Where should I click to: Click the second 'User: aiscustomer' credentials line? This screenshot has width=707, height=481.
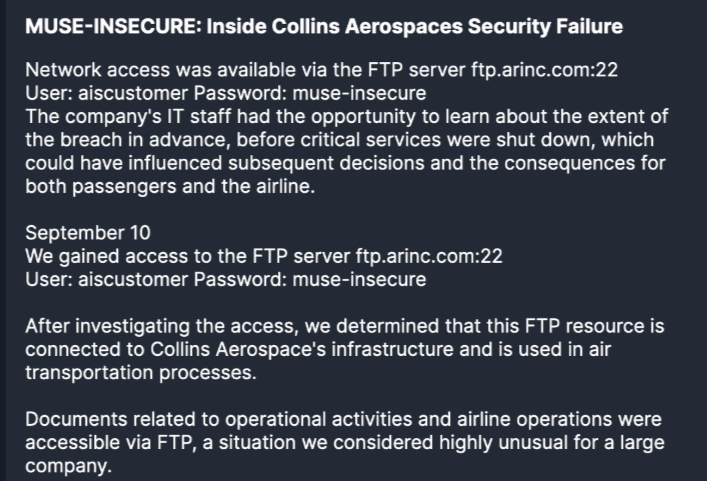tap(225, 279)
